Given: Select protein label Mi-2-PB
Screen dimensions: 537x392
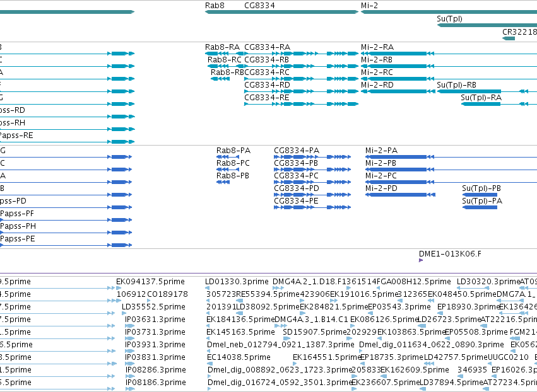Looking at the screenshot, I should (381, 163).
